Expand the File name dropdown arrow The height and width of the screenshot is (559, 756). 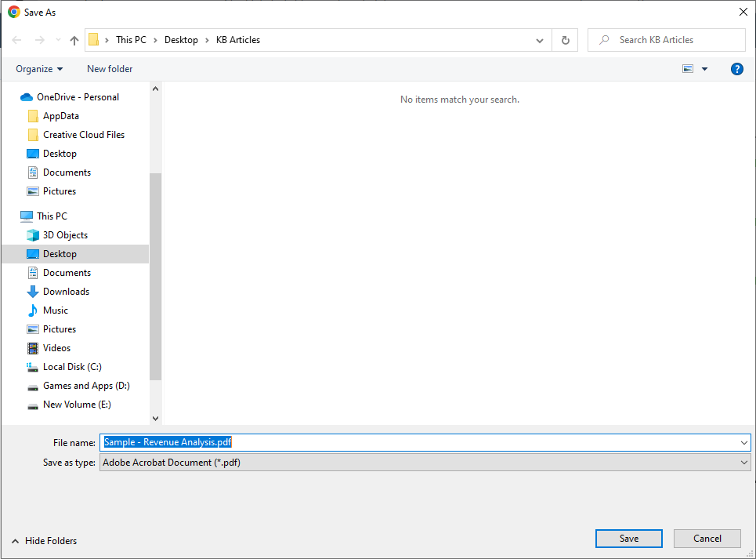coord(743,442)
